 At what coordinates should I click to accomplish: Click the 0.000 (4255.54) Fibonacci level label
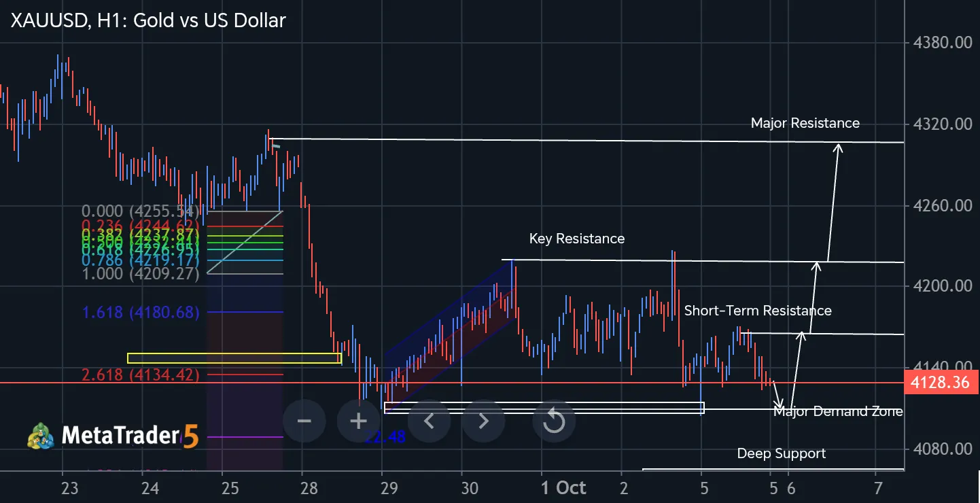141,211
